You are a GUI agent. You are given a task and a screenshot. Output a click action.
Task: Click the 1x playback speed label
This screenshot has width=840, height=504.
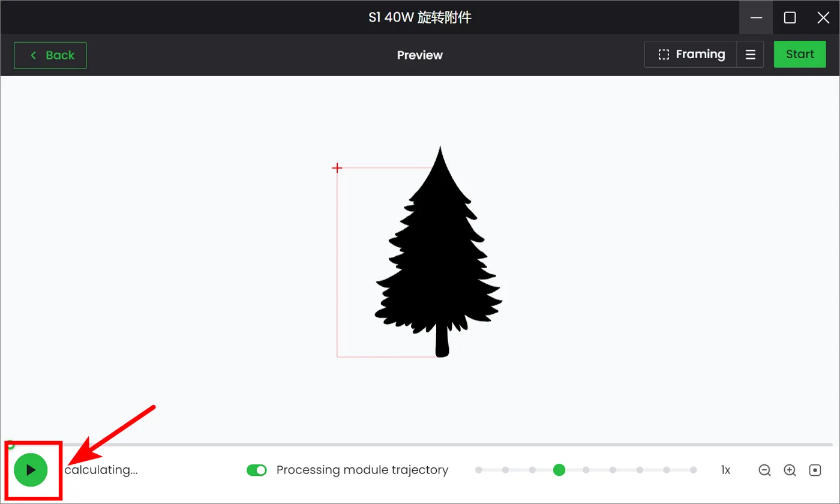coord(726,470)
